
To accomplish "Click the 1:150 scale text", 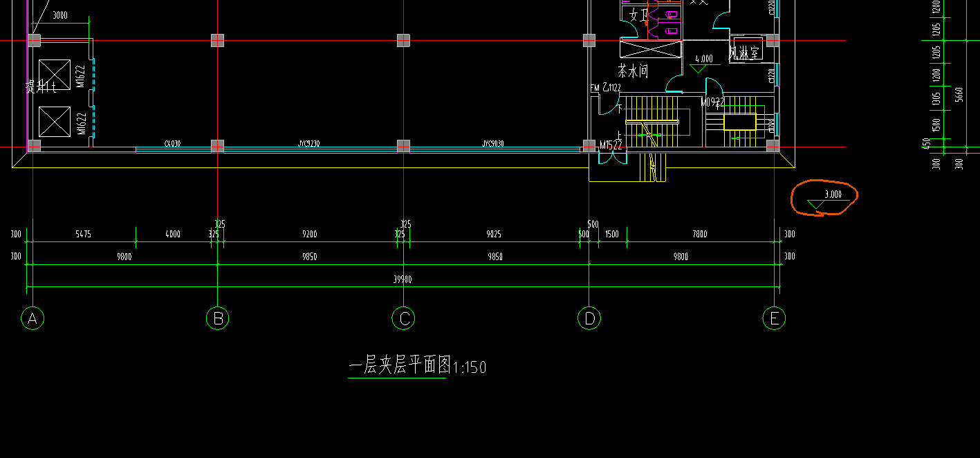I will pyautogui.click(x=470, y=367).
